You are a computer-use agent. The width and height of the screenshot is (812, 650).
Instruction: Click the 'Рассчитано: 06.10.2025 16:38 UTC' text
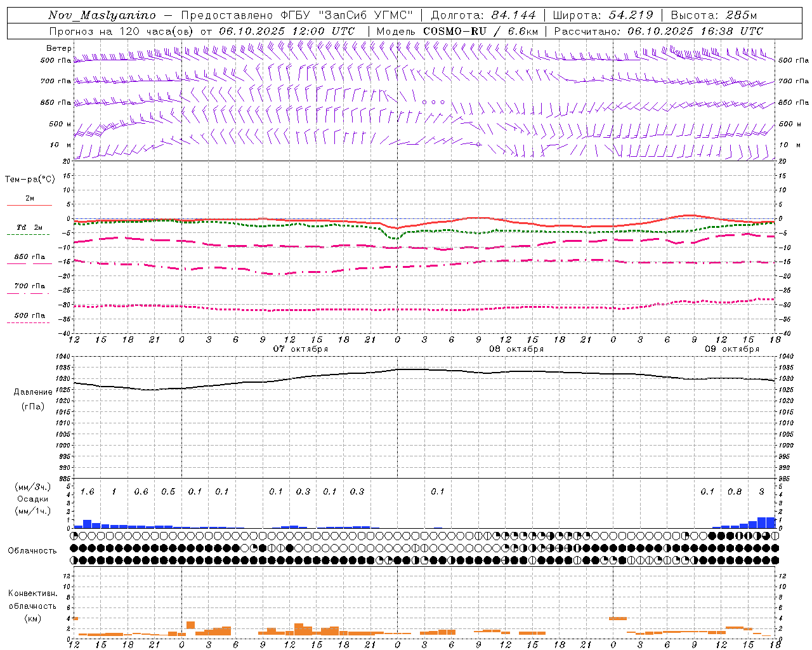click(x=658, y=31)
